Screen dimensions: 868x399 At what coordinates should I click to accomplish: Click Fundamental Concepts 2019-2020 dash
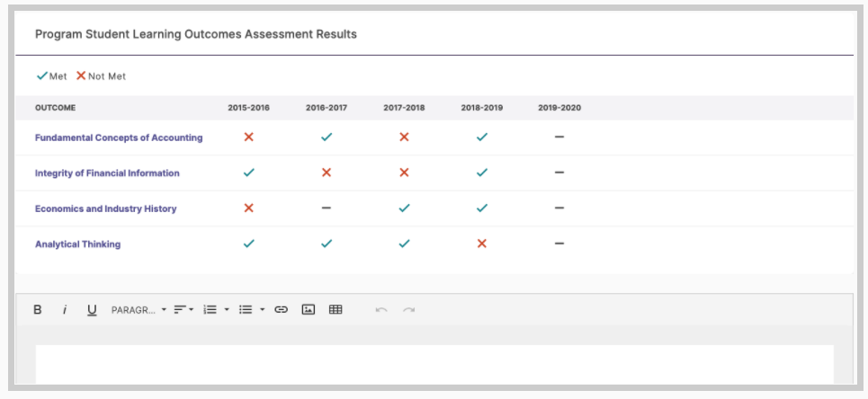pos(559,137)
